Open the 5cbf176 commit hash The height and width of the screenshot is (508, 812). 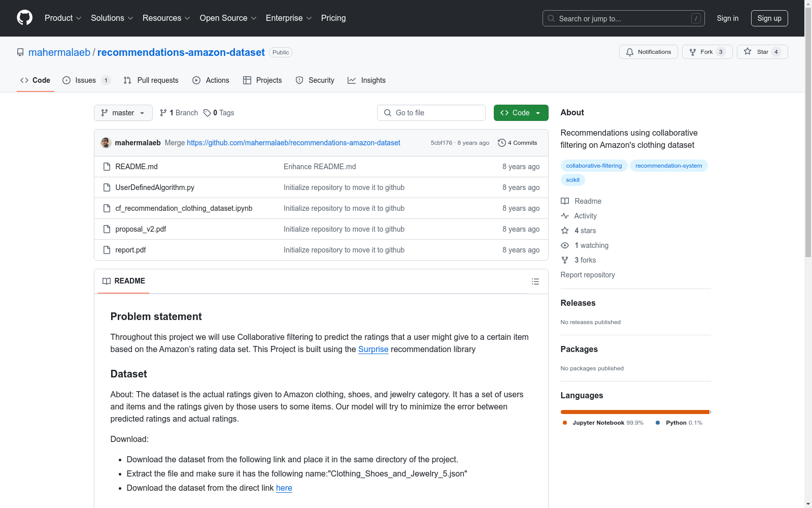[x=442, y=143]
